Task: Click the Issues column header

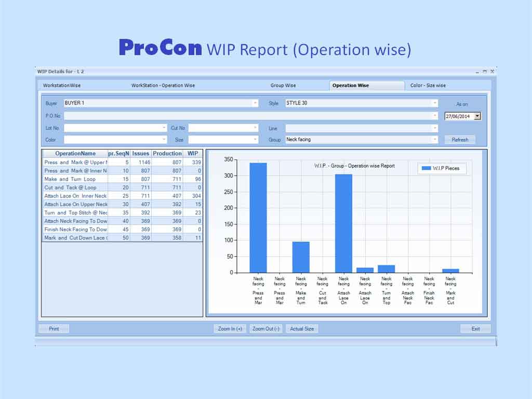Action: [x=141, y=154]
